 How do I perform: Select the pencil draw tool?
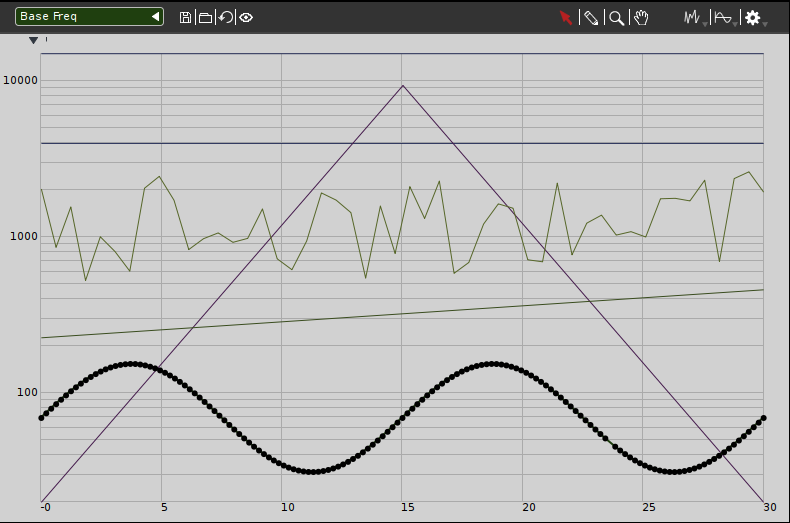591,18
